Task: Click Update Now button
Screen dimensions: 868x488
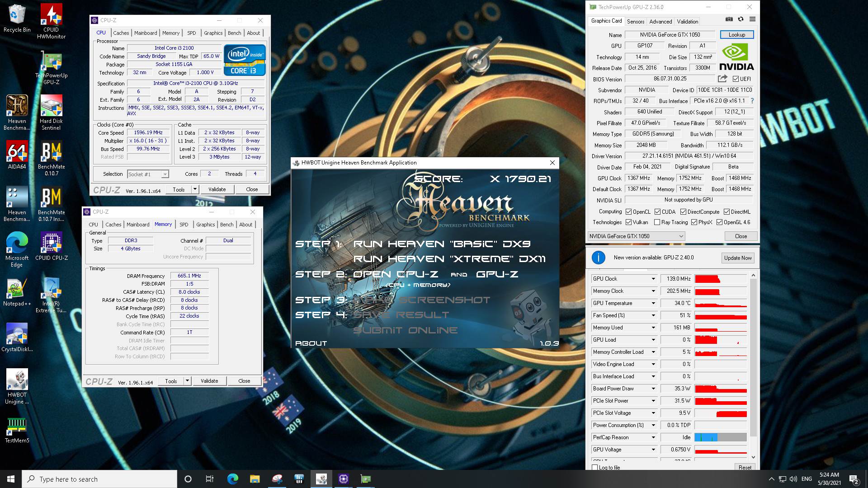Action: point(738,258)
